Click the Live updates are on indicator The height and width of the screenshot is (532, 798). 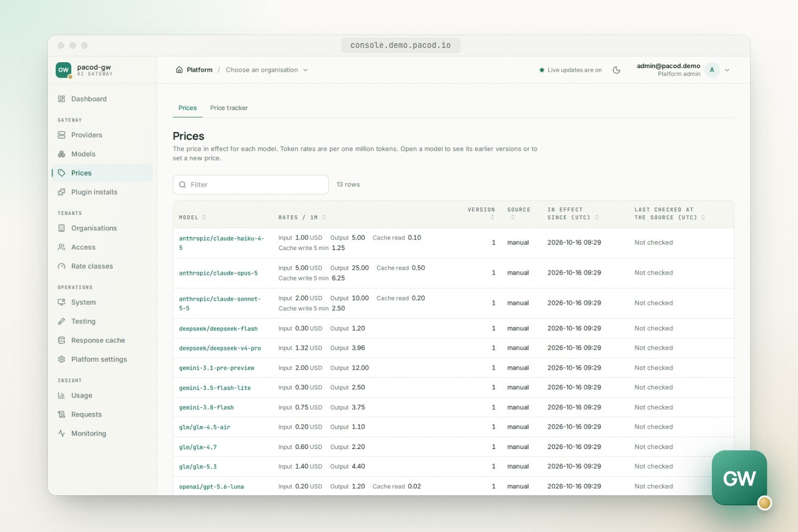click(571, 70)
